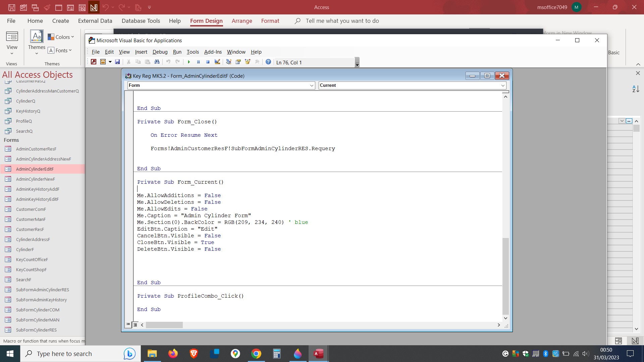
Task: Switch to the Form Design ribbon tab
Action: (x=206, y=21)
